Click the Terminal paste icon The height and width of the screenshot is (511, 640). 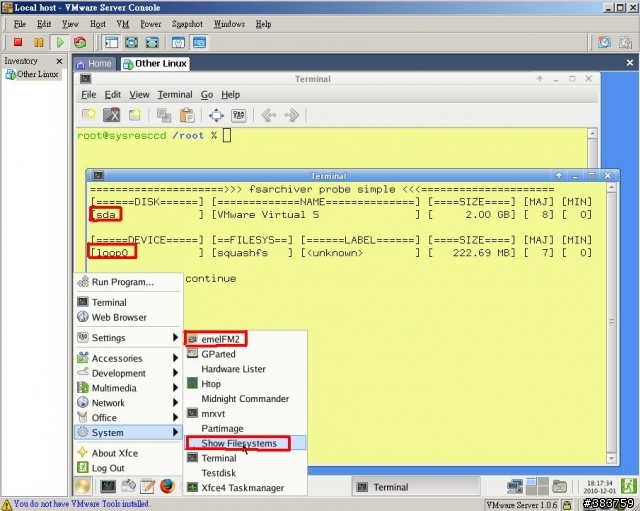187,115
